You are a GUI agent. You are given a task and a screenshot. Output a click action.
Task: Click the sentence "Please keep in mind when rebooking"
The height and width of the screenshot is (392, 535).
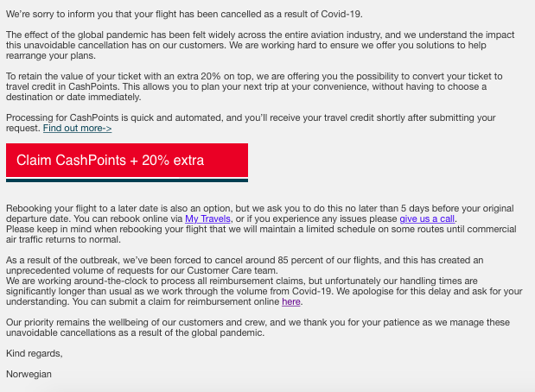coord(261,234)
